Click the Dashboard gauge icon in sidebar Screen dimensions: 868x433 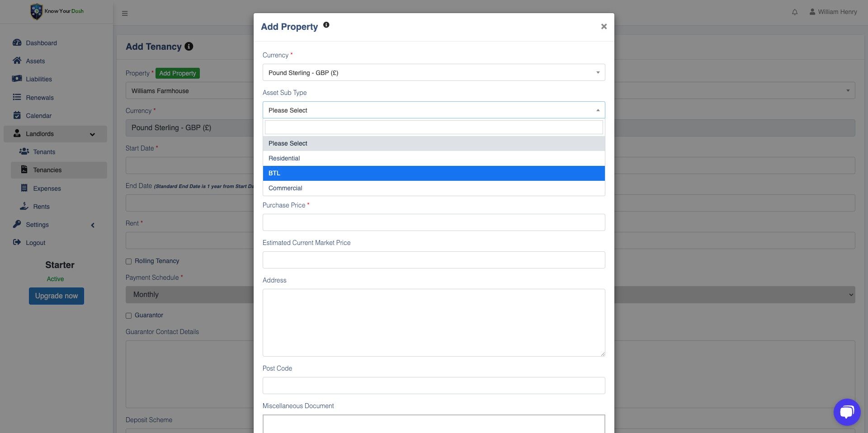[x=17, y=42]
